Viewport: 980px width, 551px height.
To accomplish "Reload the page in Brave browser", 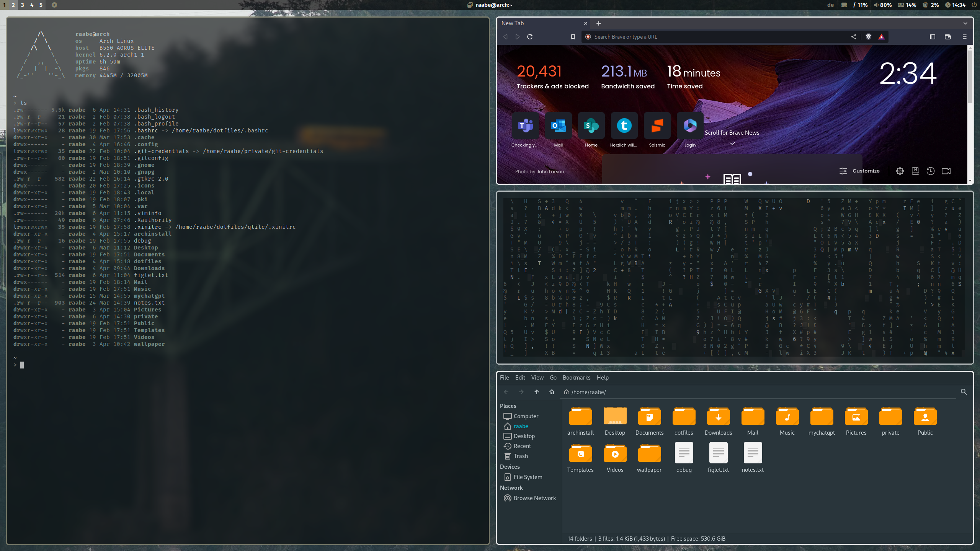I will coord(530,37).
